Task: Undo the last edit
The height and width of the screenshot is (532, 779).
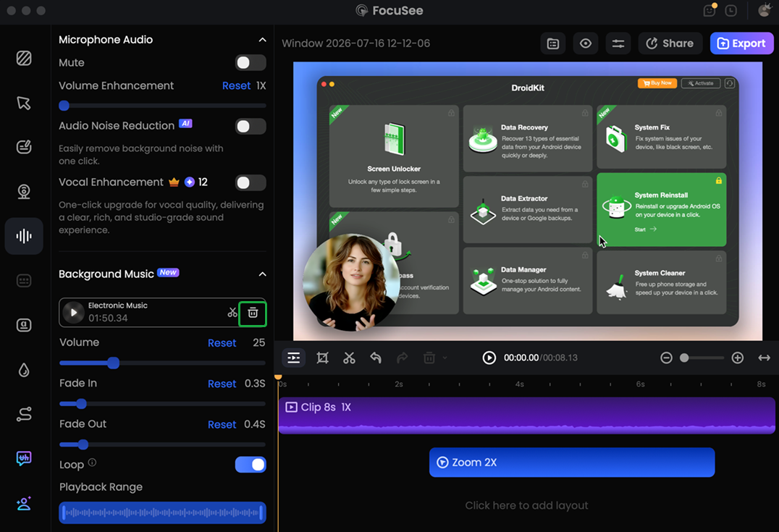Action: coord(376,358)
